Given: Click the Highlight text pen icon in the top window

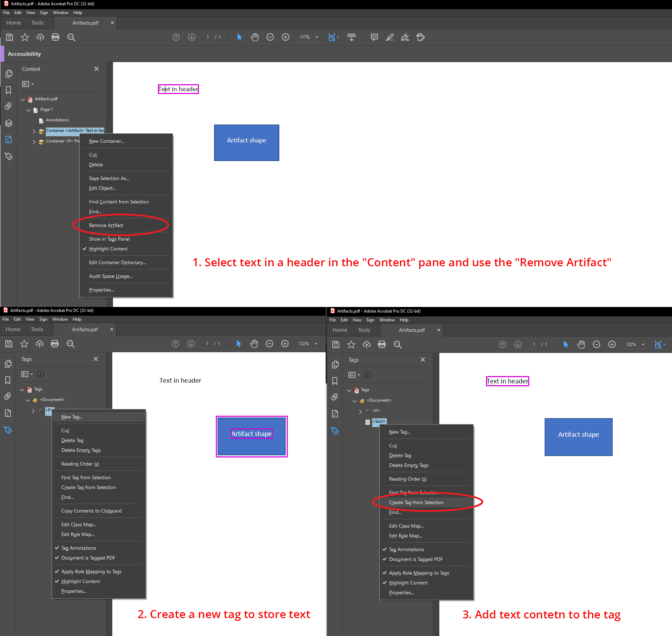Looking at the screenshot, I should point(390,37).
